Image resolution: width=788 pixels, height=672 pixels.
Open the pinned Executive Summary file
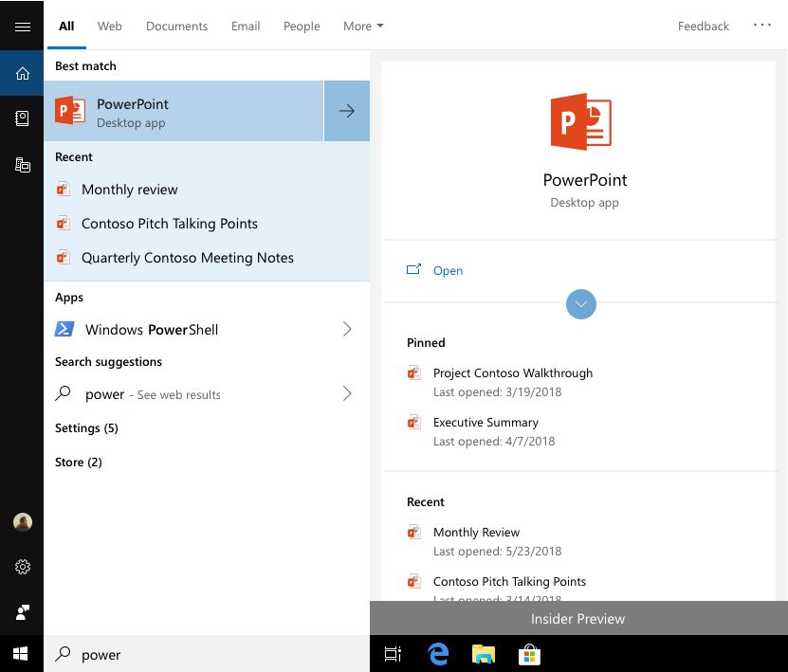pos(486,423)
